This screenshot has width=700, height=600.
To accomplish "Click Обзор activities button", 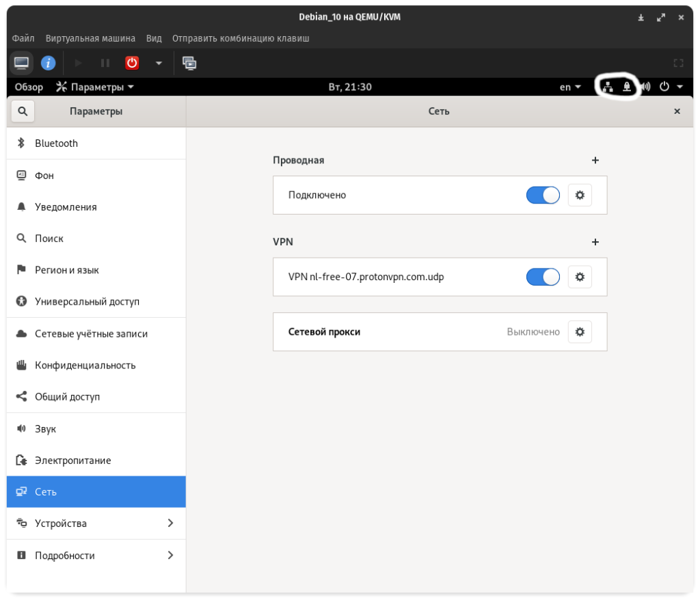I will [x=29, y=87].
